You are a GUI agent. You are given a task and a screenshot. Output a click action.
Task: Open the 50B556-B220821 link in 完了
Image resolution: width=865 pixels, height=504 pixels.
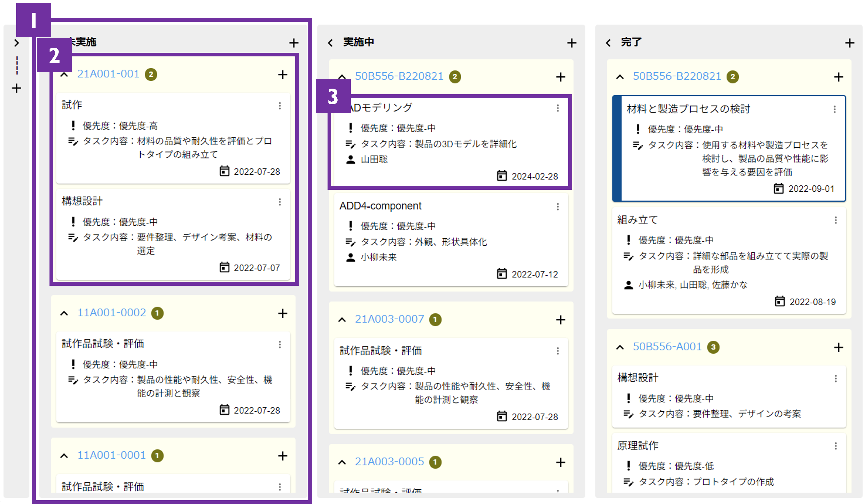point(677,76)
